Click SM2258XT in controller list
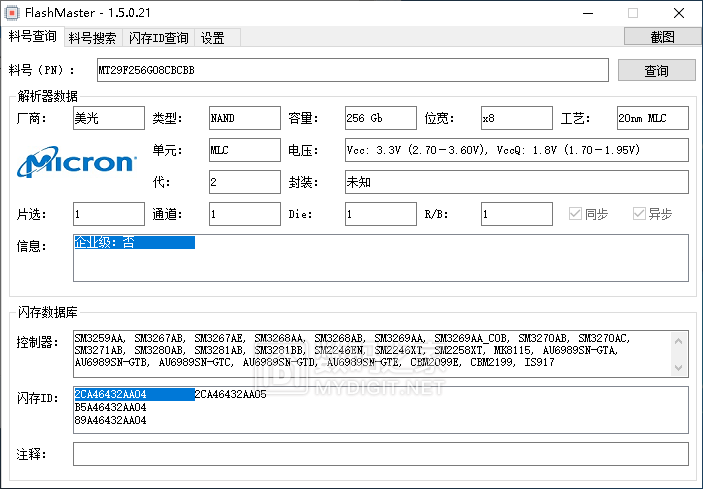Viewport: 703px width, 489px height. (458, 350)
